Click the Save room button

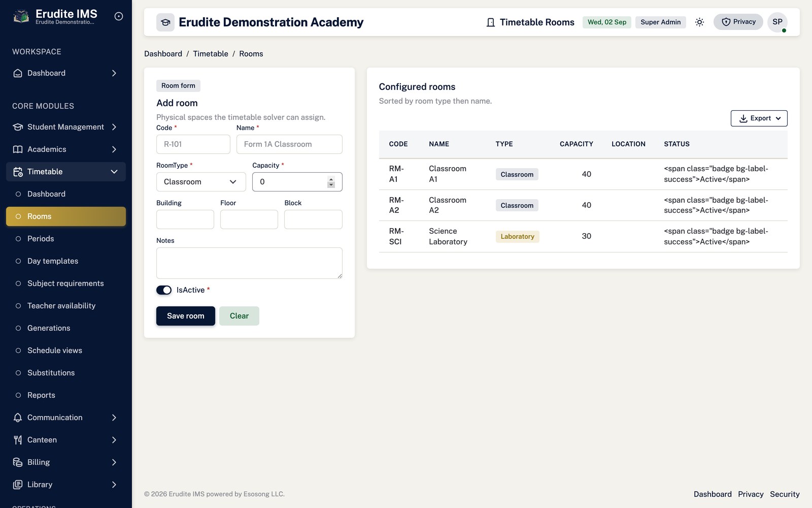[186, 316]
